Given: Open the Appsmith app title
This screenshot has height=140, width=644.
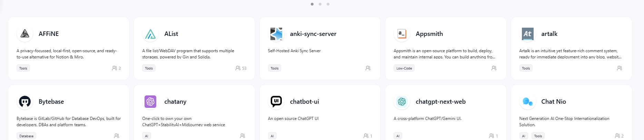Looking at the screenshot, I should coord(429,34).
